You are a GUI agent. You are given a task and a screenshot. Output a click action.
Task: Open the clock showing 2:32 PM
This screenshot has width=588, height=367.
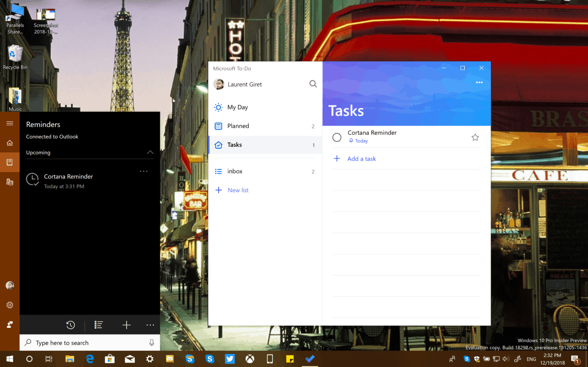click(552, 359)
